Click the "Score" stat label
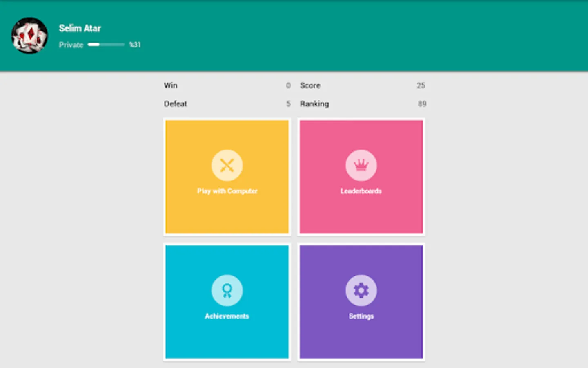Viewport: 588px width, 368px height. tap(310, 85)
